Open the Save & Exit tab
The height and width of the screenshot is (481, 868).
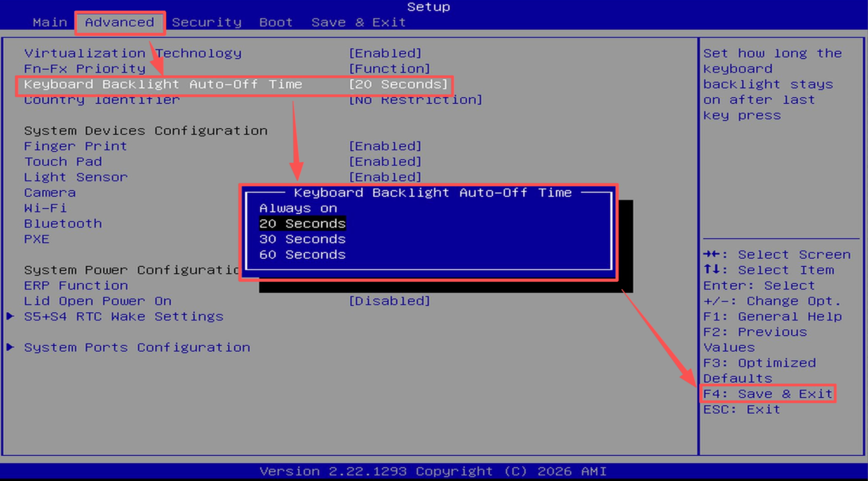pyautogui.click(x=359, y=22)
